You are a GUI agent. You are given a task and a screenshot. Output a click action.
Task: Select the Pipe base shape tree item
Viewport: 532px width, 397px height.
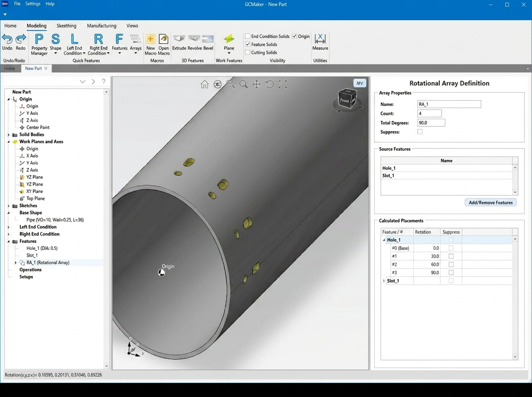[x=55, y=220]
